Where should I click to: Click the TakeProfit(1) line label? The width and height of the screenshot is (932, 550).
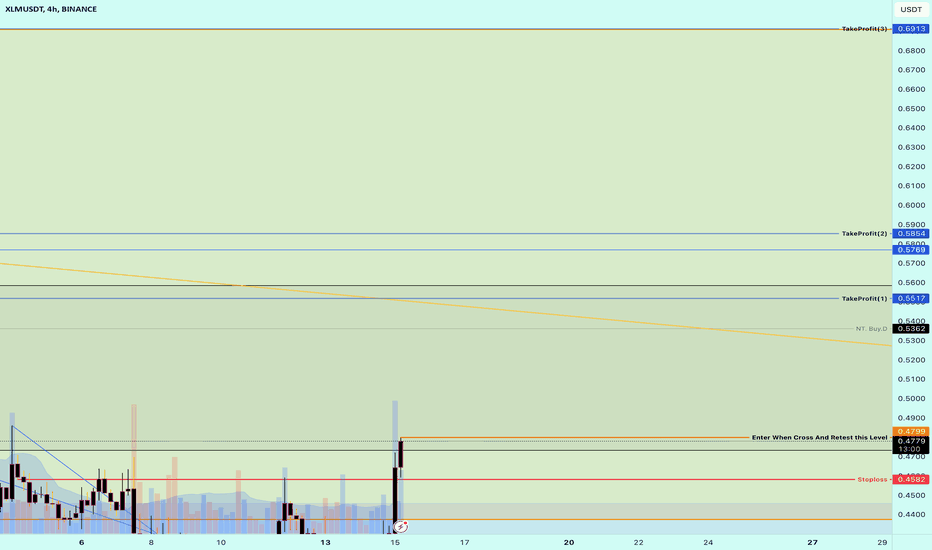pyautogui.click(x=864, y=298)
